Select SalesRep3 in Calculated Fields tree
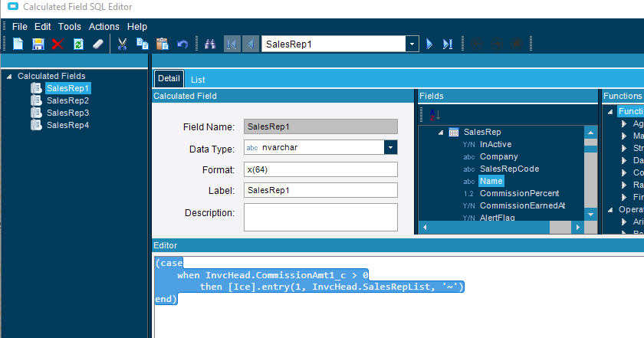The height and width of the screenshot is (338, 644). [67, 113]
